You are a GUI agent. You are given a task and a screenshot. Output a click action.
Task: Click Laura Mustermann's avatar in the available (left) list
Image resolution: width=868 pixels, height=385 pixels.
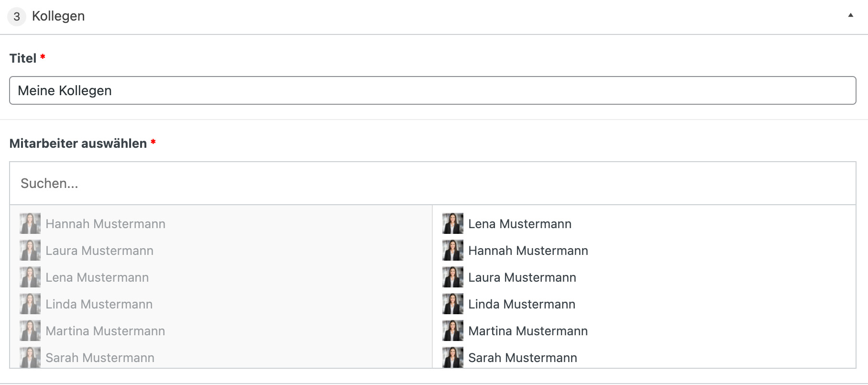click(30, 250)
